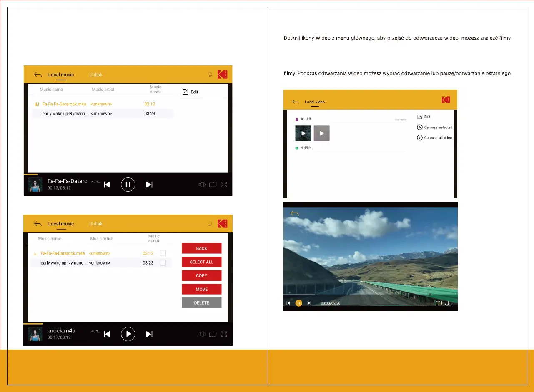Switch to U disk tab in top panel
The image size is (534, 392).
(96, 75)
